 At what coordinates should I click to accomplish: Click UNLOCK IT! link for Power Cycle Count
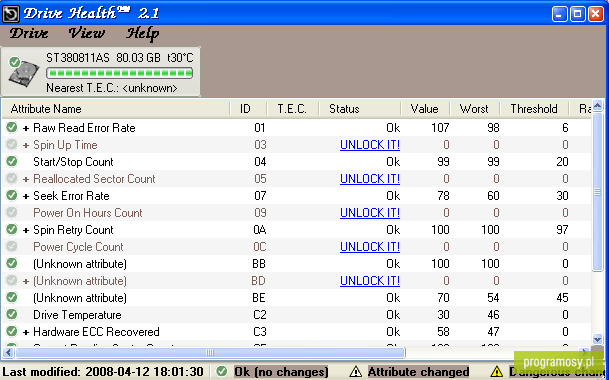[370, 247]
